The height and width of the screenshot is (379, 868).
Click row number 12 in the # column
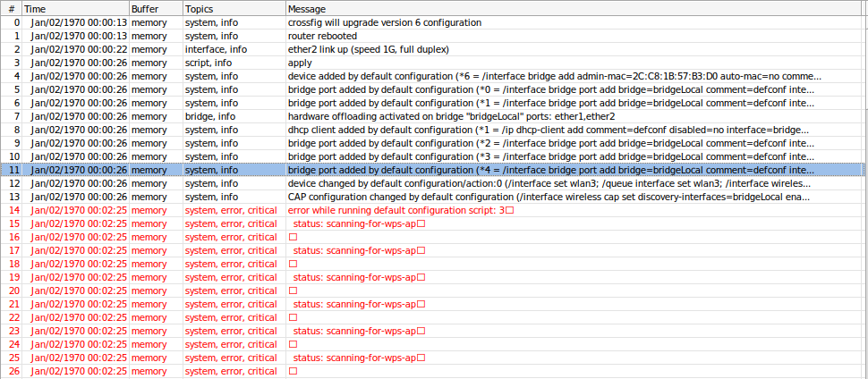15,183
